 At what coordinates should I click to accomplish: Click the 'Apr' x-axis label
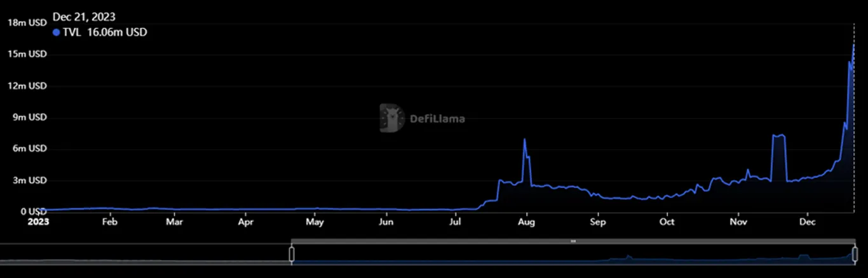[246, 222]
